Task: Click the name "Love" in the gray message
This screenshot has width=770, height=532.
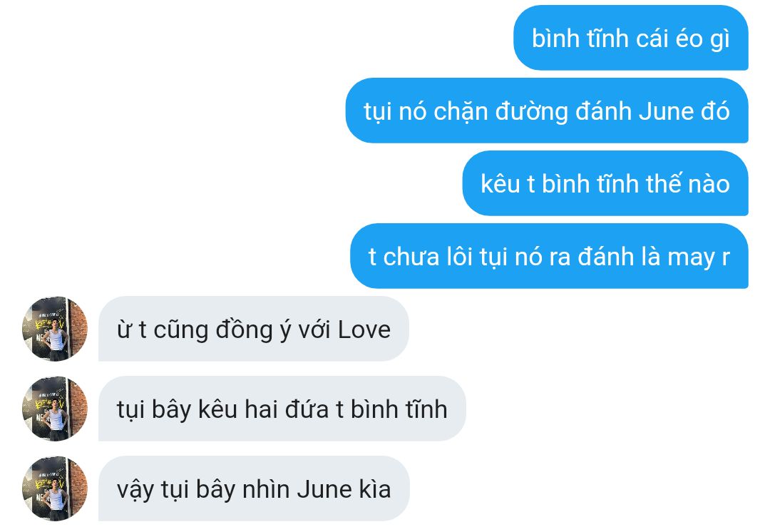Action: pos(364,329)
